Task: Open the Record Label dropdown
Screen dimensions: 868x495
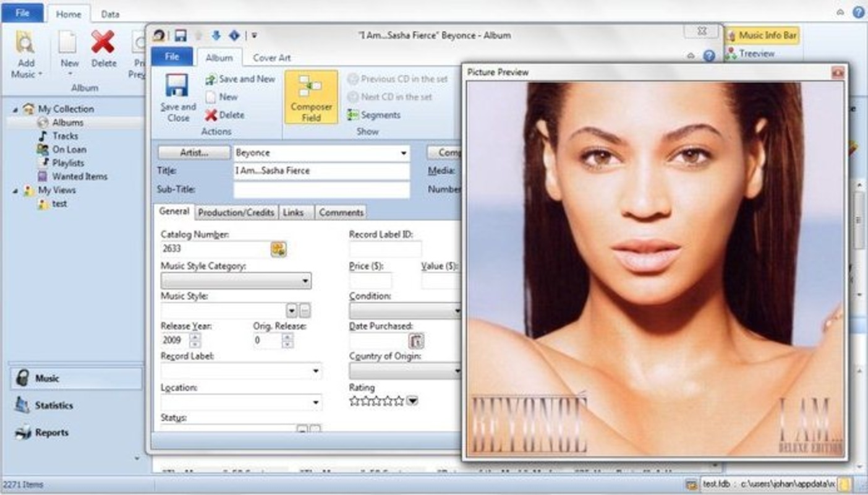Action: coord(315,371)
